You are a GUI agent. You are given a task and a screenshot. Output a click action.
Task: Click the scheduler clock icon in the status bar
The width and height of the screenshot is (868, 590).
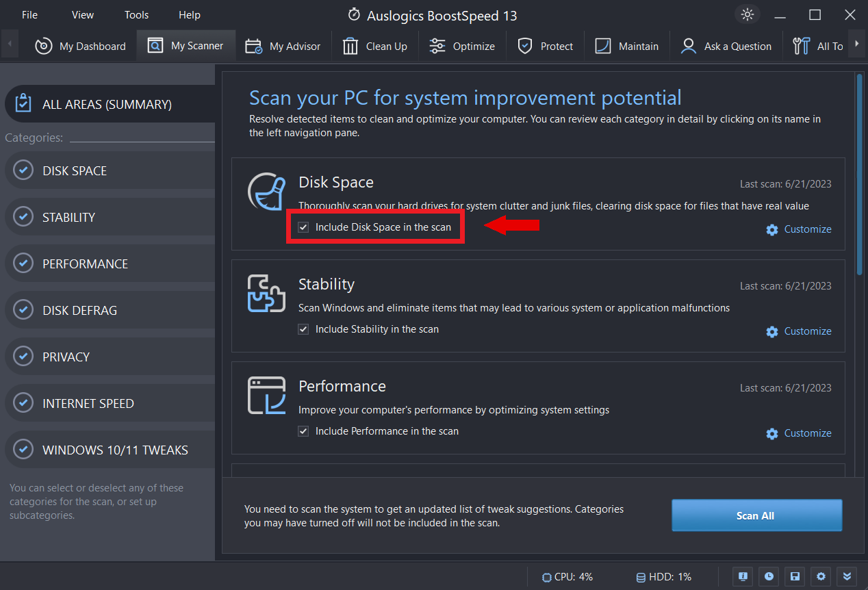coord(769,577)
